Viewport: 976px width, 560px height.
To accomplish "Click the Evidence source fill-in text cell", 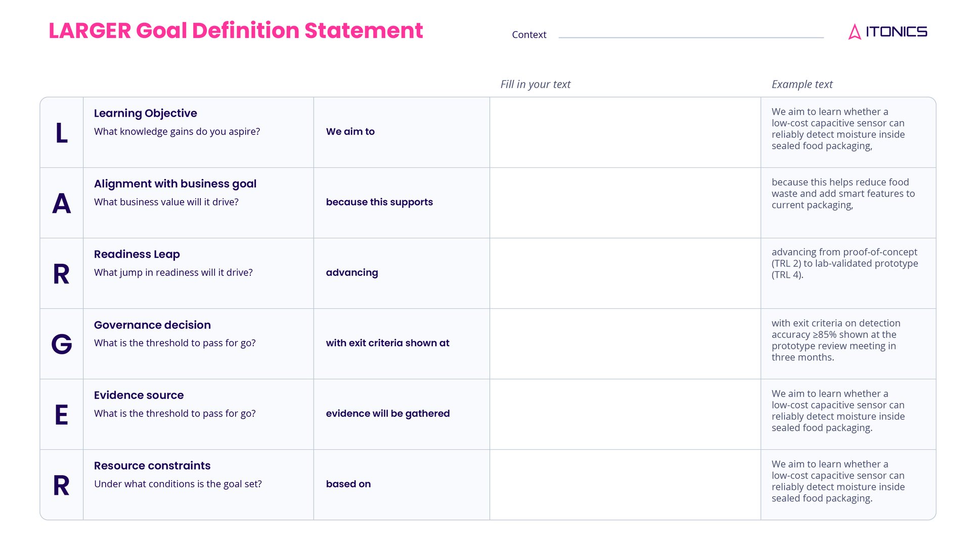I will pos(625,414).
